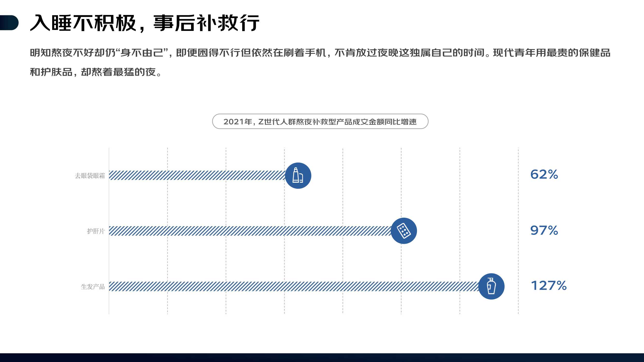Click the pill blister pack icon
644x362 pixels.
[x=404, y=231]
